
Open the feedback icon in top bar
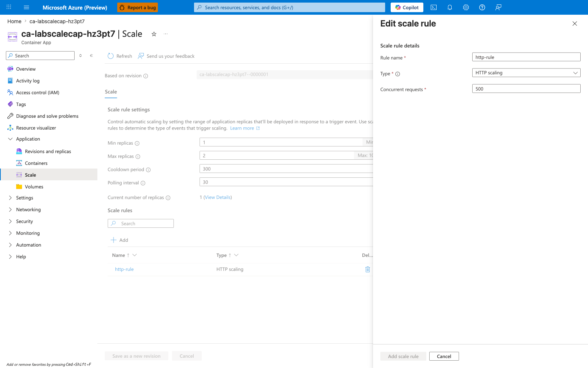pos(498,7)
